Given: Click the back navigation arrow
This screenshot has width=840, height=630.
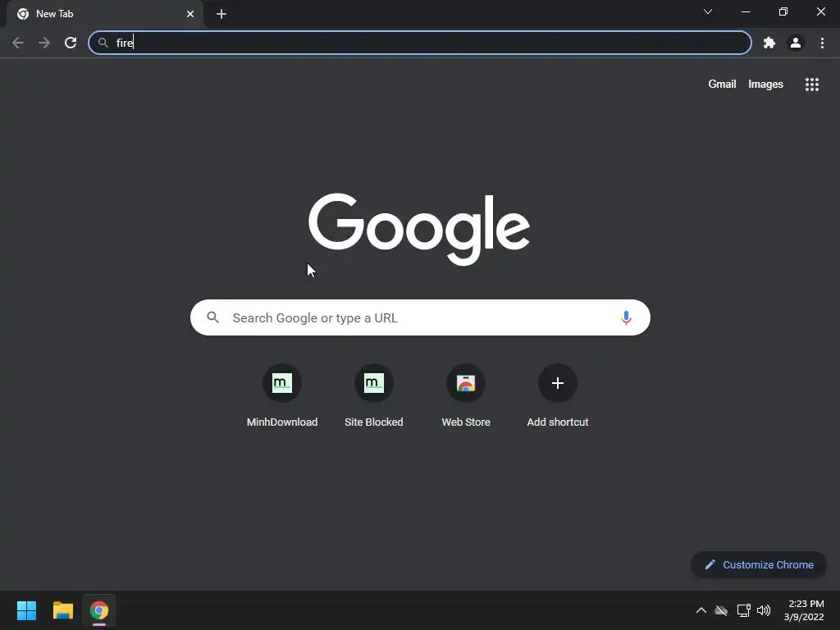Looking at the screenshot, I should 18,43.
